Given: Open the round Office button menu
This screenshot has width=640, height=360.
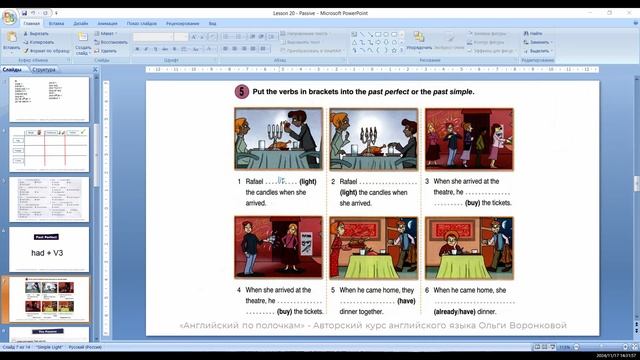Looking at the screenshot, I should tap(9, 18).
